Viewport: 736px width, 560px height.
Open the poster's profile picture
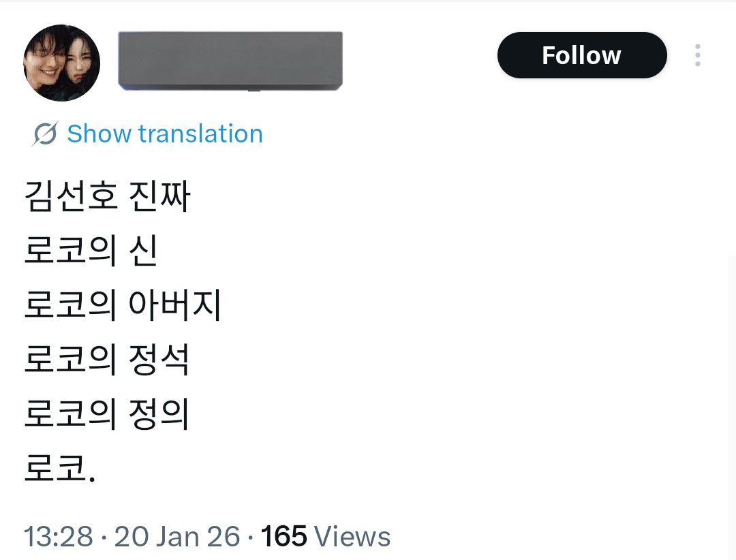tap(62, 63)
